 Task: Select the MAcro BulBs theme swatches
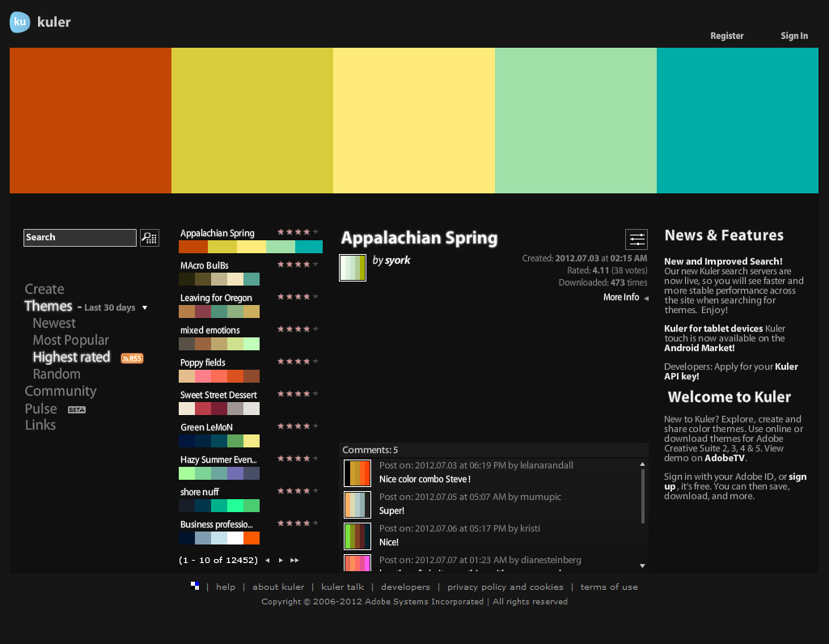tap(219, 279)
